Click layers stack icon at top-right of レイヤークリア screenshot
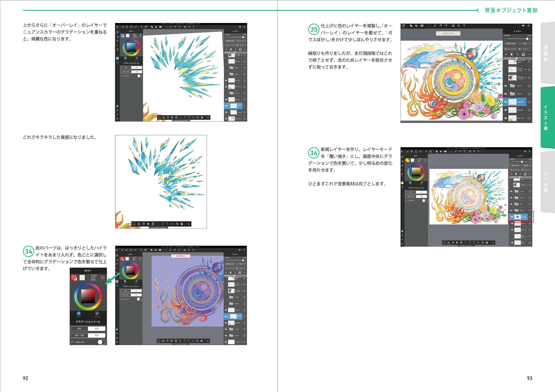 point(529,26)
